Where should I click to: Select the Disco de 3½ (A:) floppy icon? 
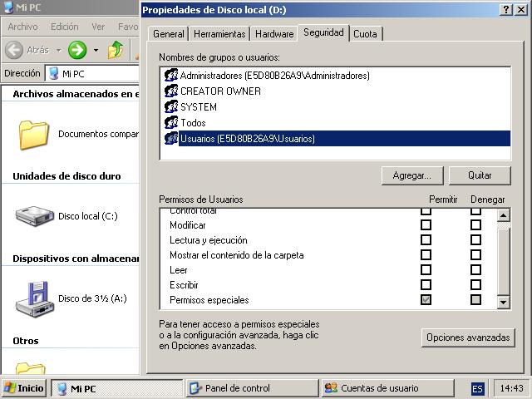[35, 298]
